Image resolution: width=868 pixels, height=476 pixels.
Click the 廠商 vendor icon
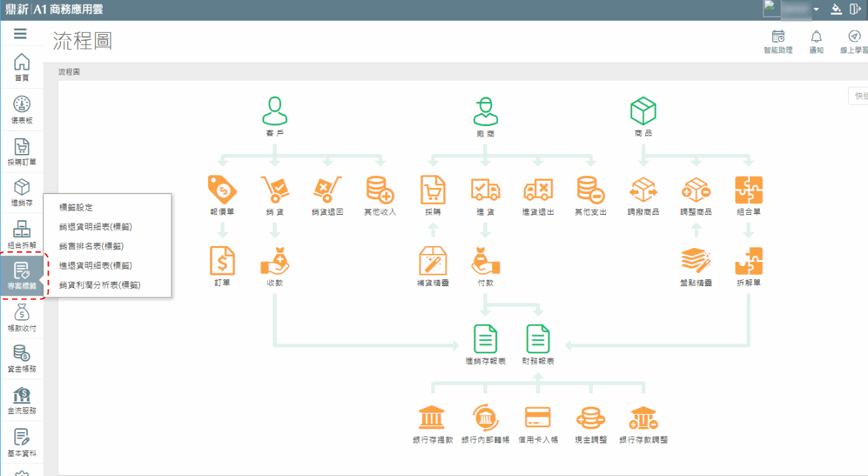485,111
